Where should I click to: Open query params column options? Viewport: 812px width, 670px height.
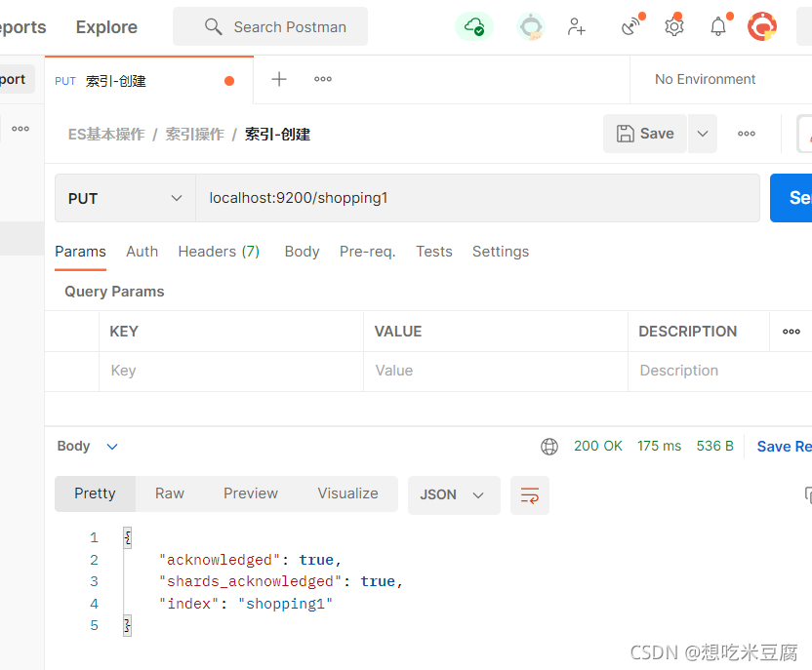pos(792,332)
